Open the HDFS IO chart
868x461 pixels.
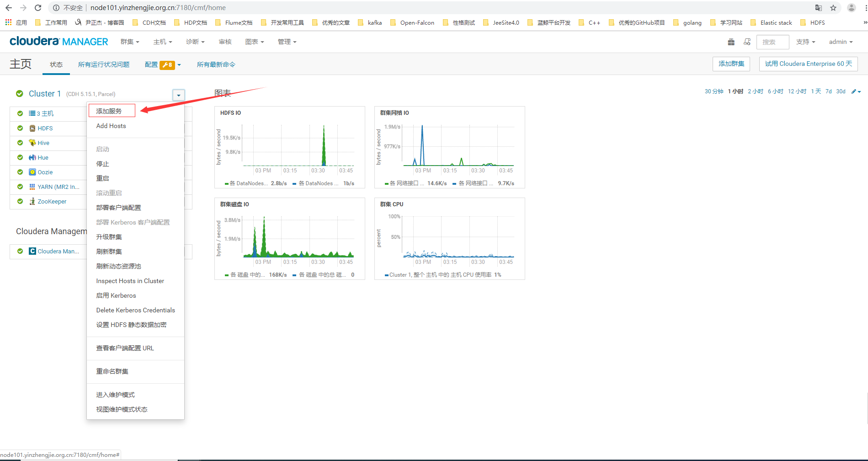290,147
